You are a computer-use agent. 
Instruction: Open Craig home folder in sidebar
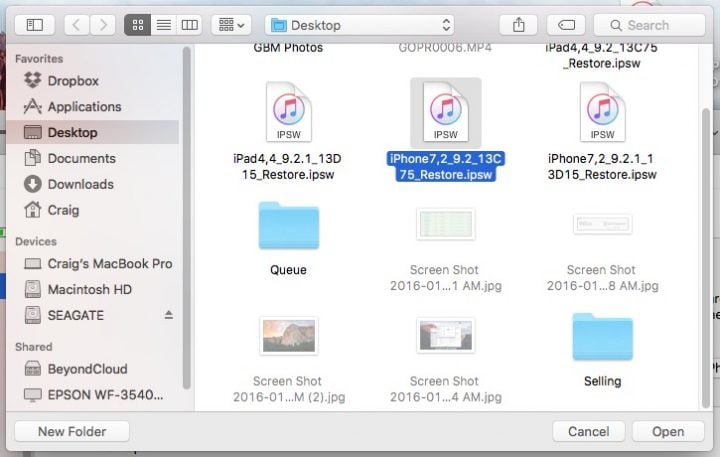(92, 210)
